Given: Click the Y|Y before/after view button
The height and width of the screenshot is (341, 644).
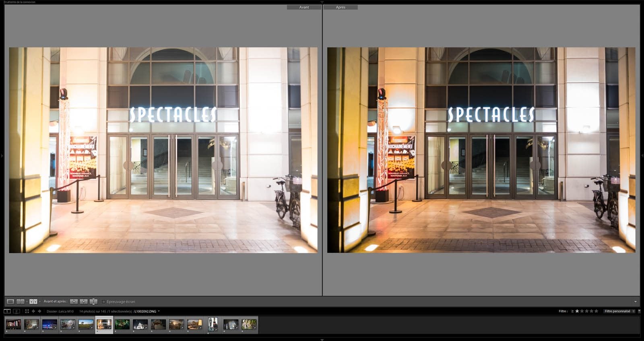Looking at the screenshot, I should [x=33, y=302].
